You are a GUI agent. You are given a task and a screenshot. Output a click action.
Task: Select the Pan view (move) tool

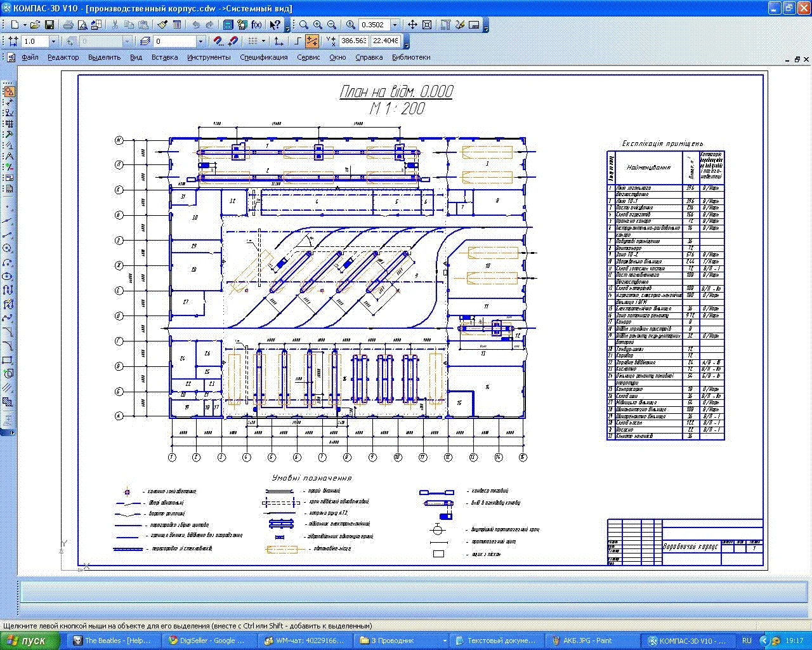pos(412,25)
